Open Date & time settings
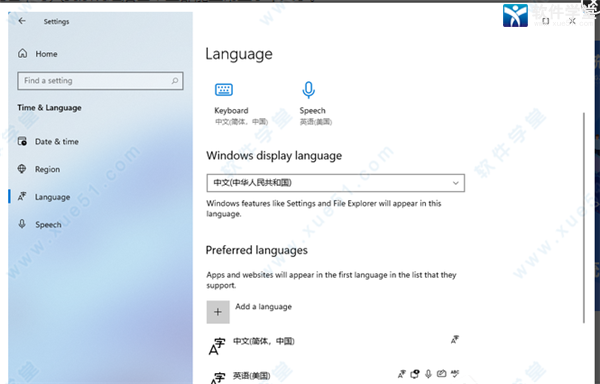Screen dimensions: 600x384 click(57, 142)
